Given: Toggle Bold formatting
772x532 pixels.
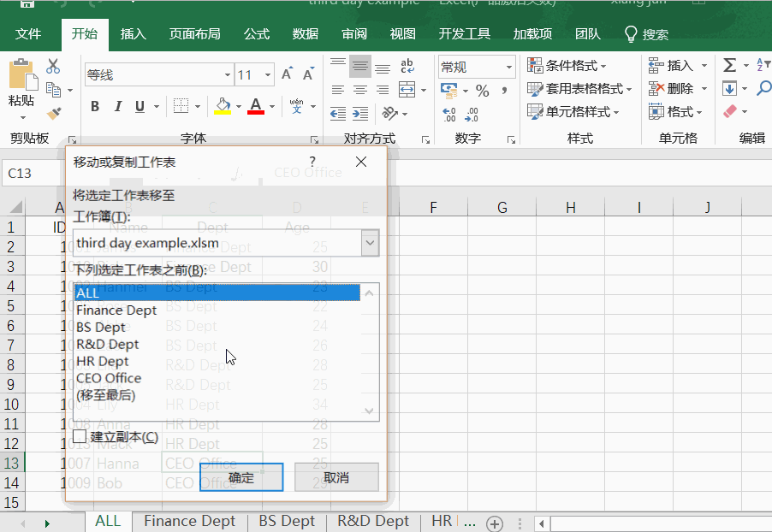Looking at the screenshot, I should (95, 106).
